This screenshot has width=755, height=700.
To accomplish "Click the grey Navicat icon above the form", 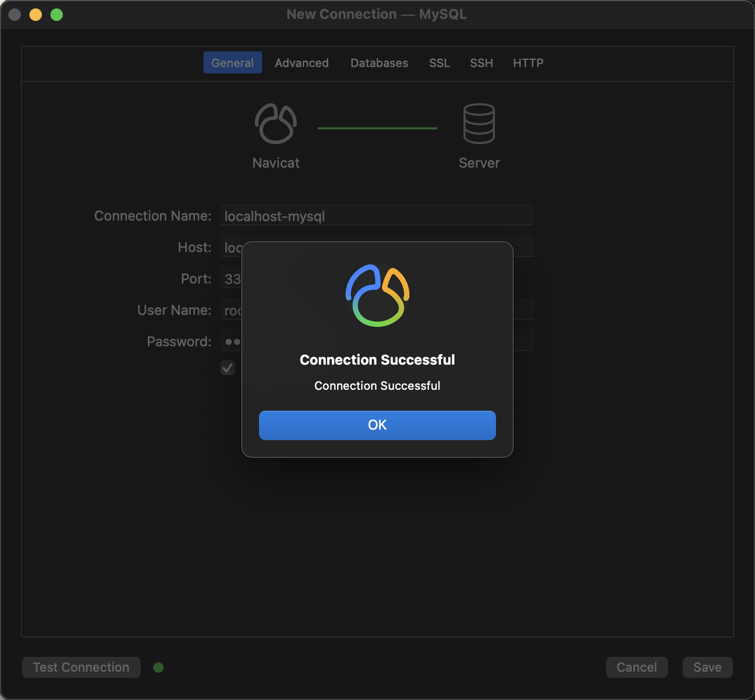I will [x=276, y=124].
